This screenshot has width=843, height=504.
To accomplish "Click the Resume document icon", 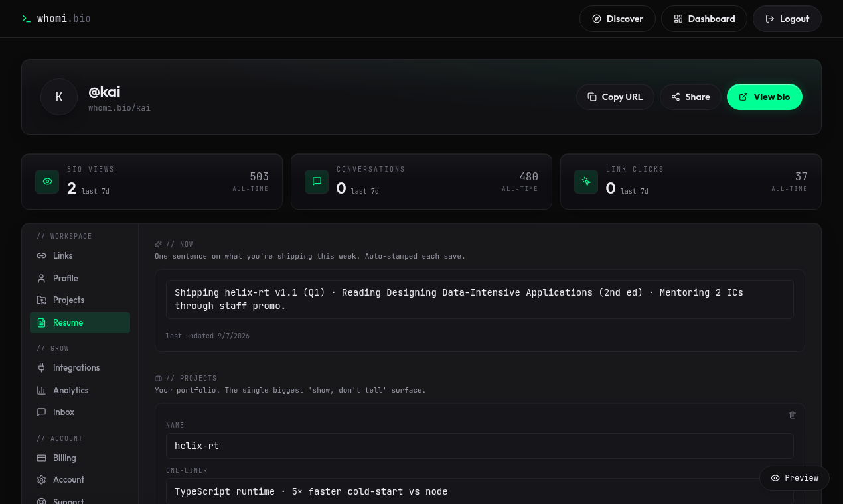I will 41,322.
